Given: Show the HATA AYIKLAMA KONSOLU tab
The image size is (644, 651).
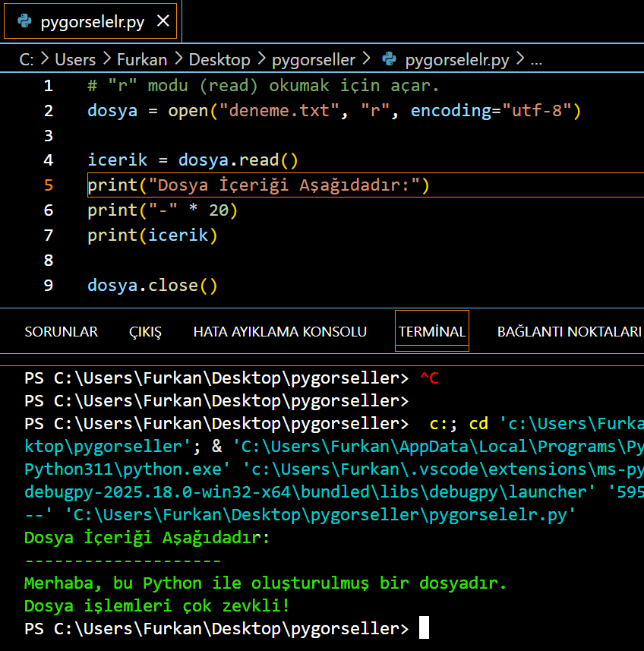Looking at the screenshot, I should (x=279, y=332).
